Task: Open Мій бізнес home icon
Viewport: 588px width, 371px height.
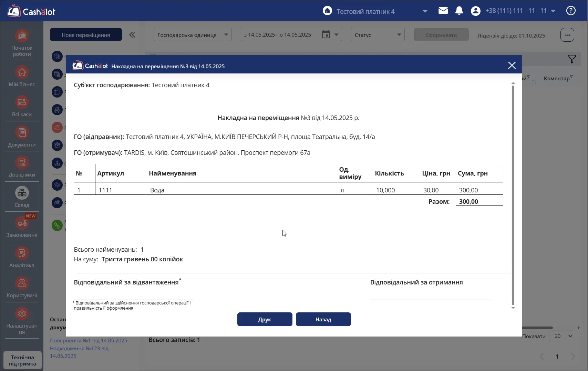Action: pos(22,72)
